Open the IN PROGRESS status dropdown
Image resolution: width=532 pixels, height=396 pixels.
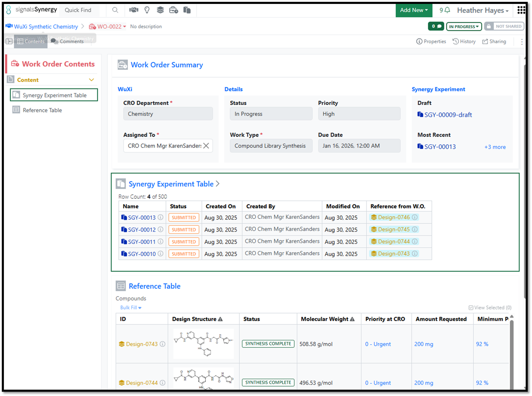click(x=464, y=26)
